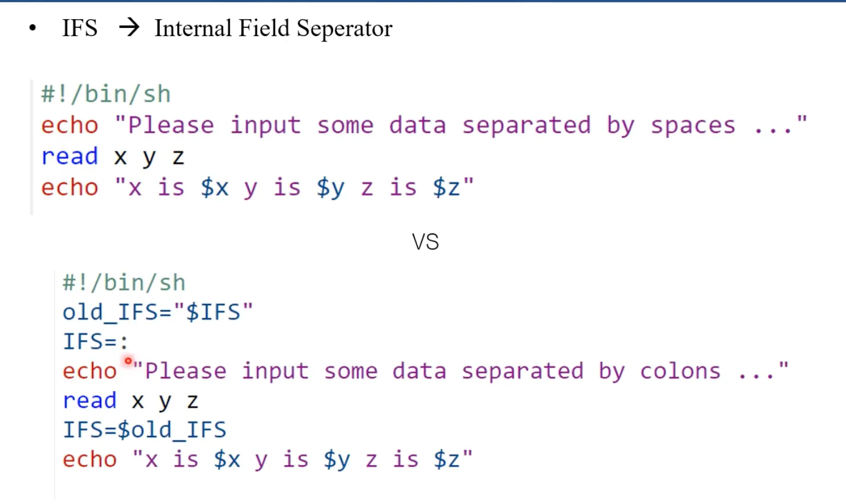Click $z in the top script's last echo
The image size is (846, 504).
(446, 188)
